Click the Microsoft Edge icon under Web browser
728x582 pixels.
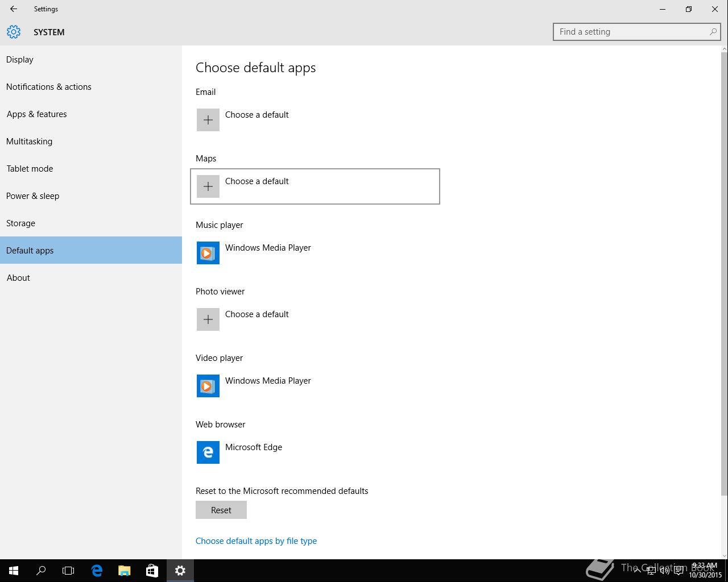pos(208,452)
